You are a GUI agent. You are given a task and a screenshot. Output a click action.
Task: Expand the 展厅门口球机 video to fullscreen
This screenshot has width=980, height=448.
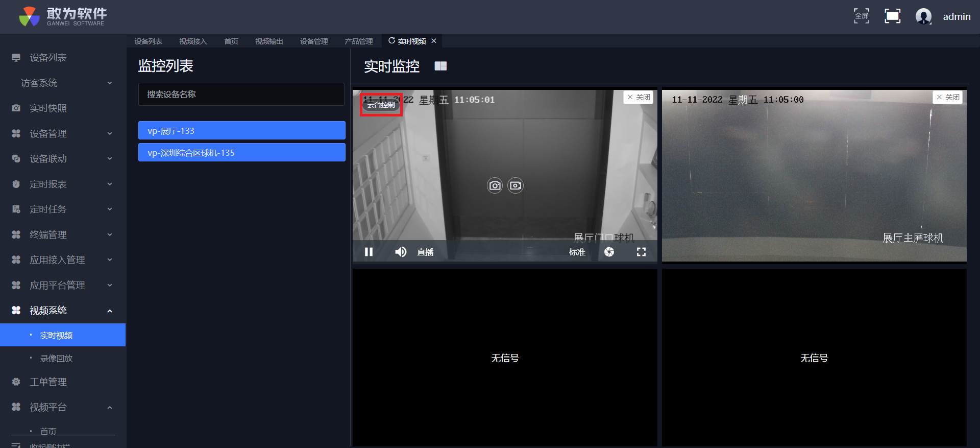[x=641, y=252]
